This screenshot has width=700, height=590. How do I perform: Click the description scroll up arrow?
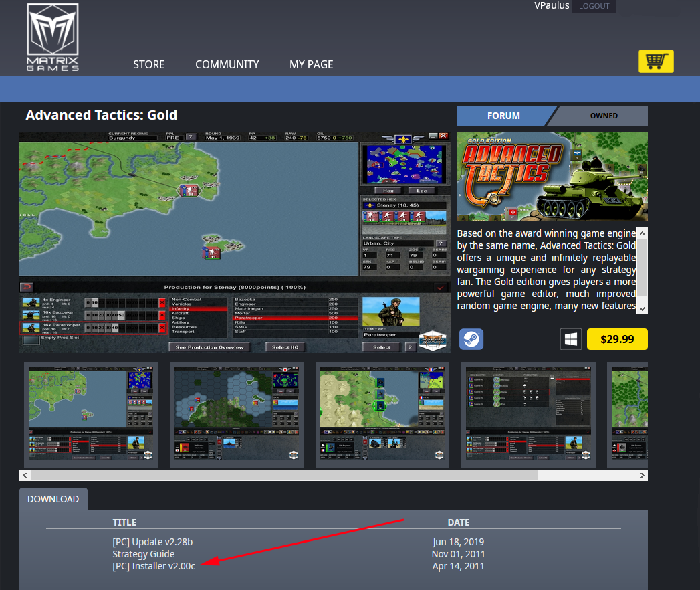tap(642, 233)
